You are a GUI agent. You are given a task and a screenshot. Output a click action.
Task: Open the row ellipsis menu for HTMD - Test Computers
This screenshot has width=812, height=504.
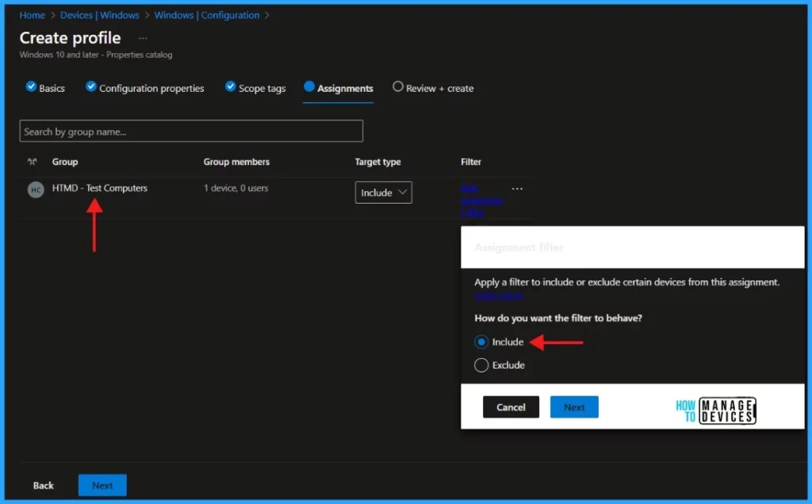pos(517,189)
